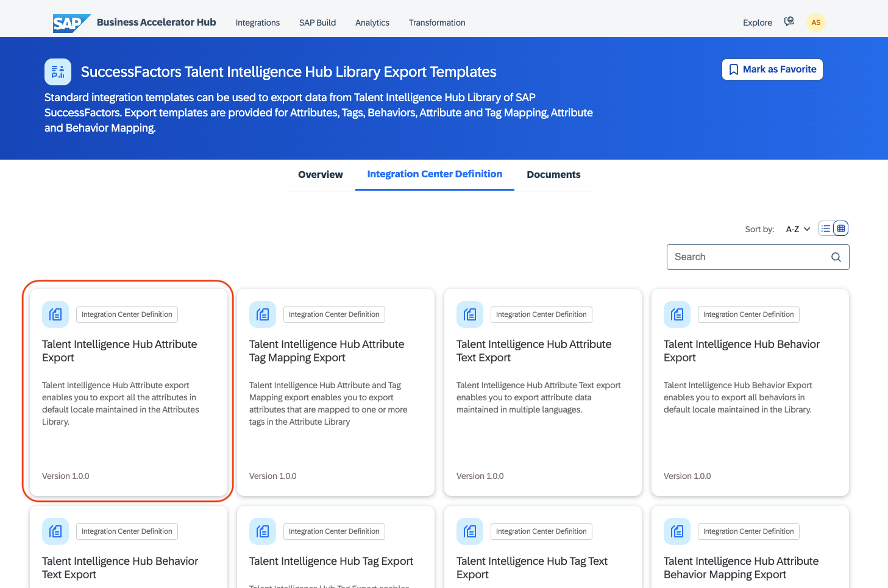The width and height of the screenshot is (888, 588).
Task: Click Integration Center Definition badge on Attribute Export
Action: (127, 314)
